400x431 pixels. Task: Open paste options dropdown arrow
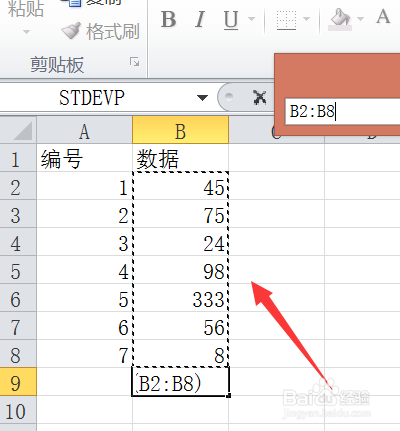pyautogui.click(x=26, y=32)
